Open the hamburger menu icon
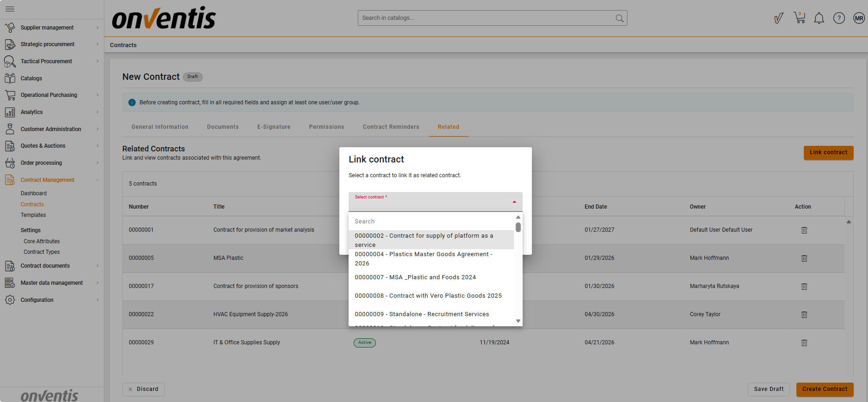868x402 pixels. point(10,9)
